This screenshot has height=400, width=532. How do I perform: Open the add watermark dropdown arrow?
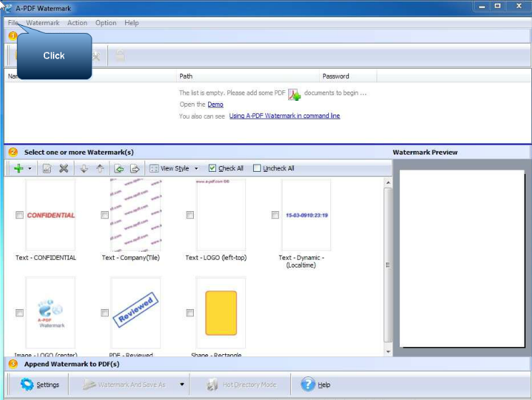point(30,168)
